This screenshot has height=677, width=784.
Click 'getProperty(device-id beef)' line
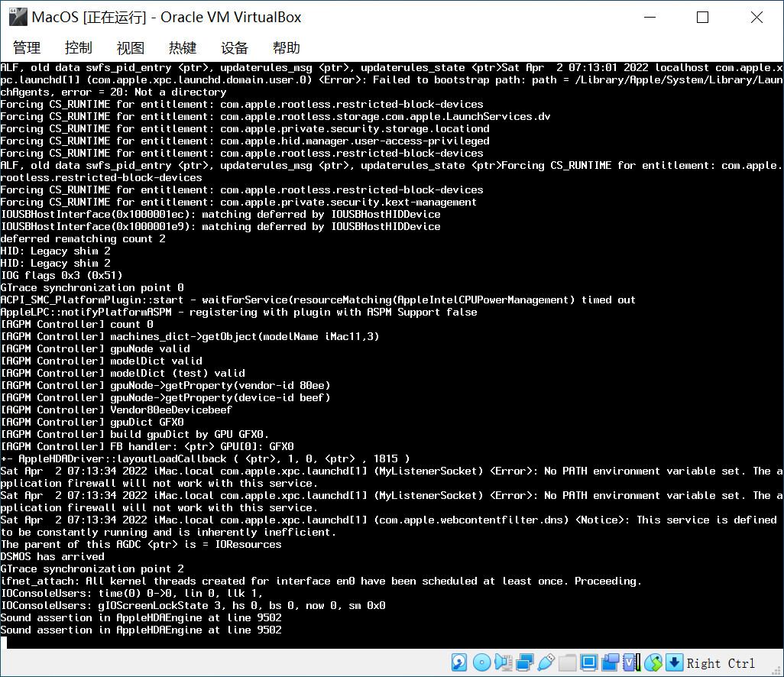166,397
